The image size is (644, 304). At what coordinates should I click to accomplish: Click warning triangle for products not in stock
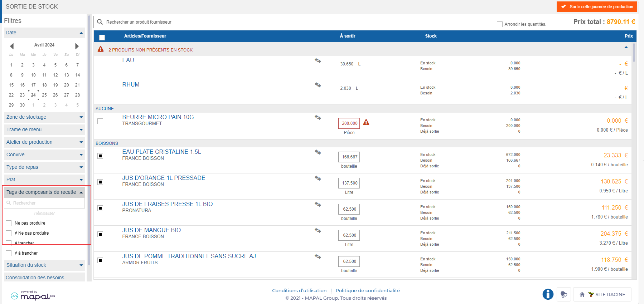(x=101, y=49)
